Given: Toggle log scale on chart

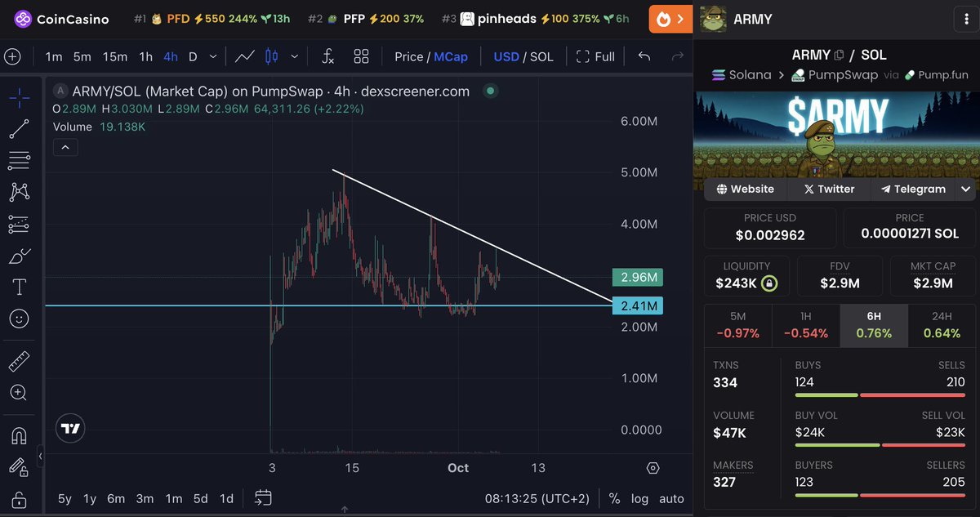Looking at the screenshot, I should point(641,498).
